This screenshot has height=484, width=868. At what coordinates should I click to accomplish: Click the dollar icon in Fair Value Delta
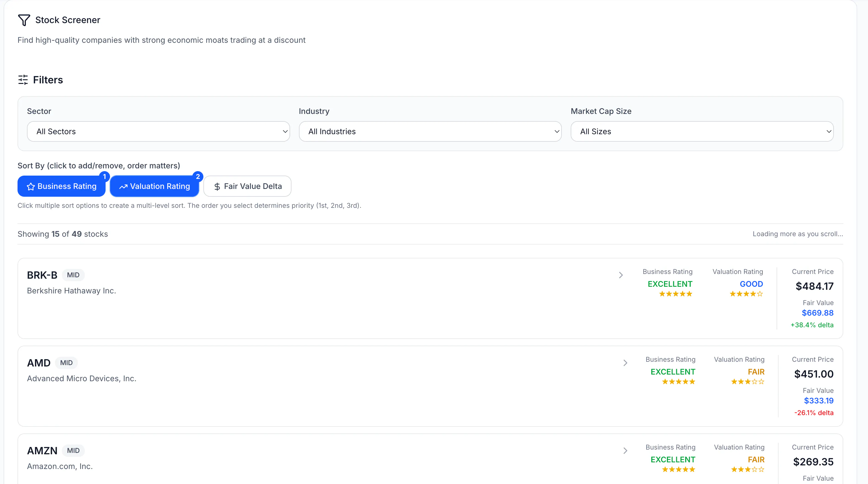[x=217, y=186]
